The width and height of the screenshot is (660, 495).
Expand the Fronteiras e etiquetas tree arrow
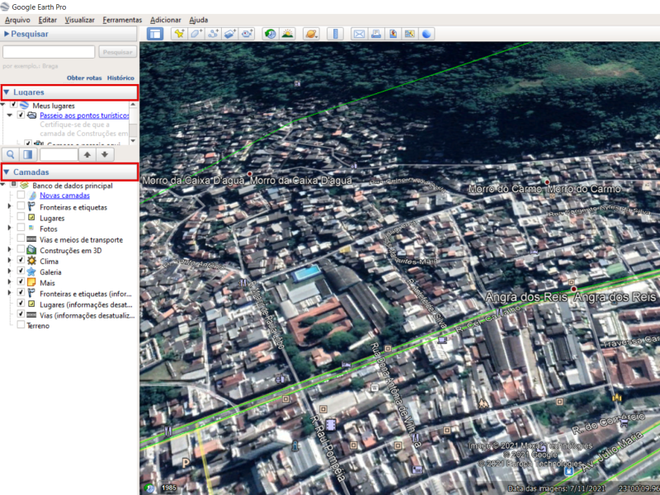point(9,207)
